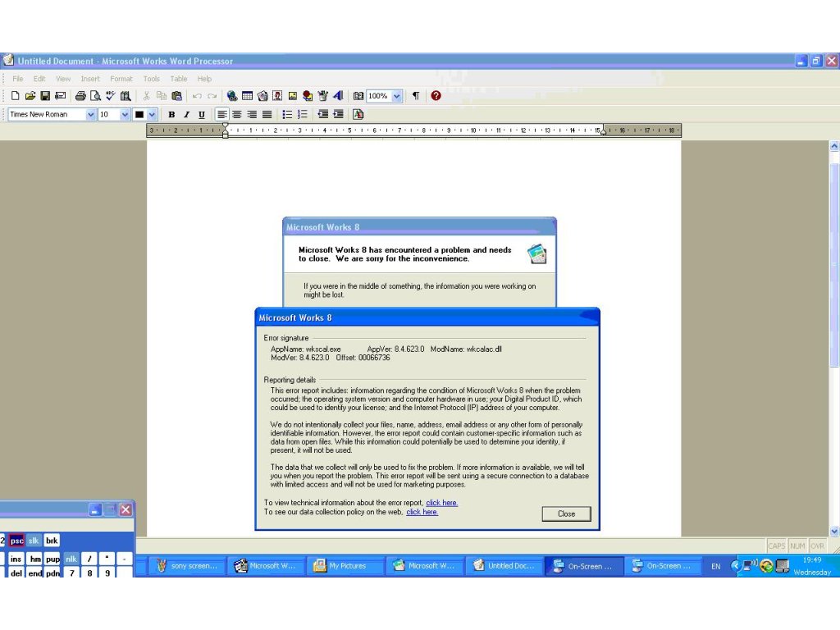Image resolution: width=840 pixels, height=630 pixels.
Task: Set paragraph alignment to left
Action: (x=221, y=114)
